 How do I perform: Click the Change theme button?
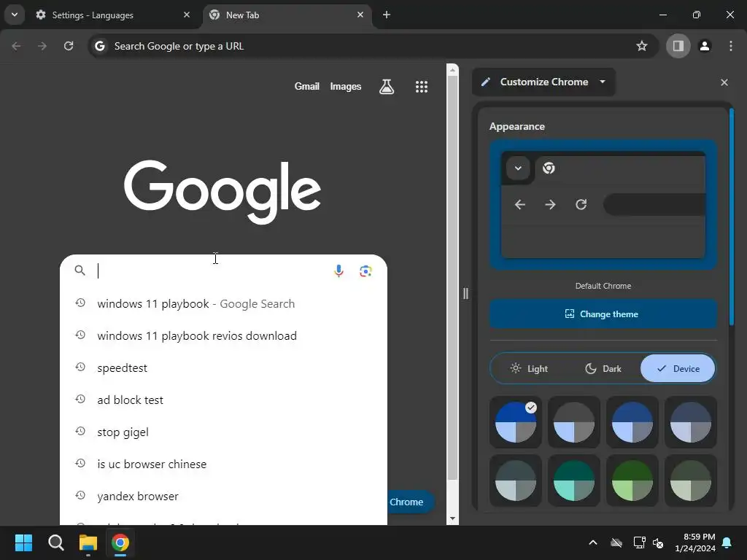click(x=603, y=314)
